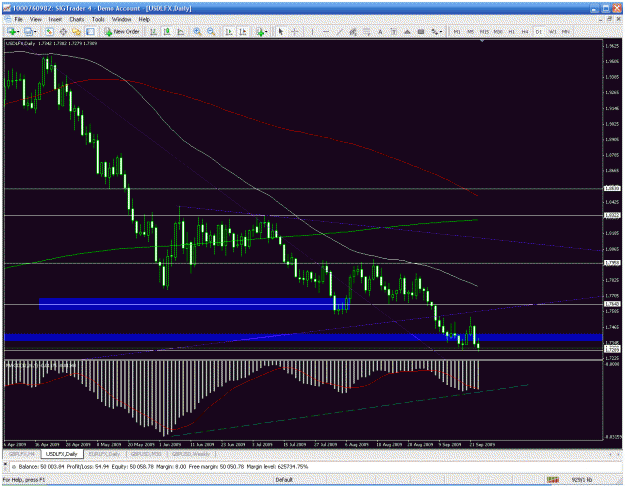Toggle Chart Shift option
This screenshot has width=625, height=486.
pos(242,31)
